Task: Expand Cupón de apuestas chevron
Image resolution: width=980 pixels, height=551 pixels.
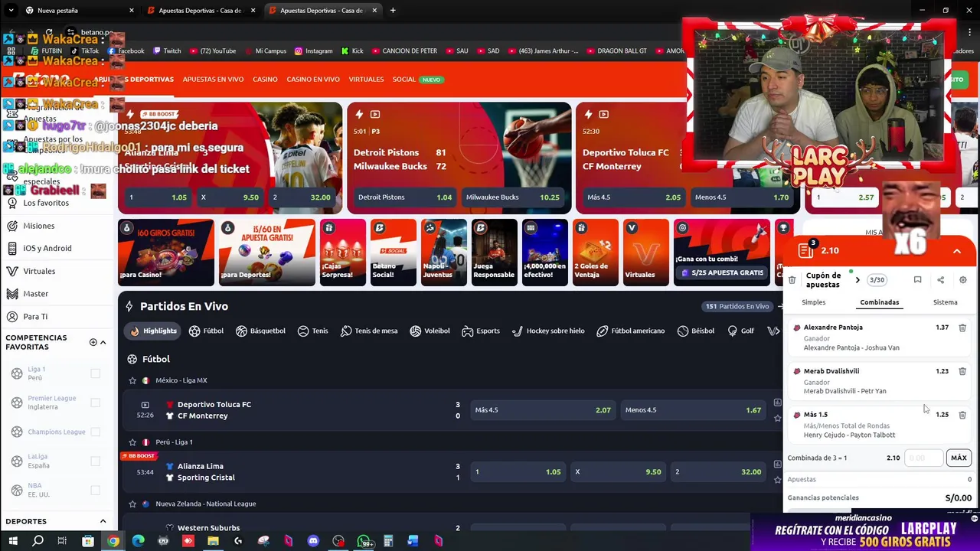Action: tap(857, 280)
